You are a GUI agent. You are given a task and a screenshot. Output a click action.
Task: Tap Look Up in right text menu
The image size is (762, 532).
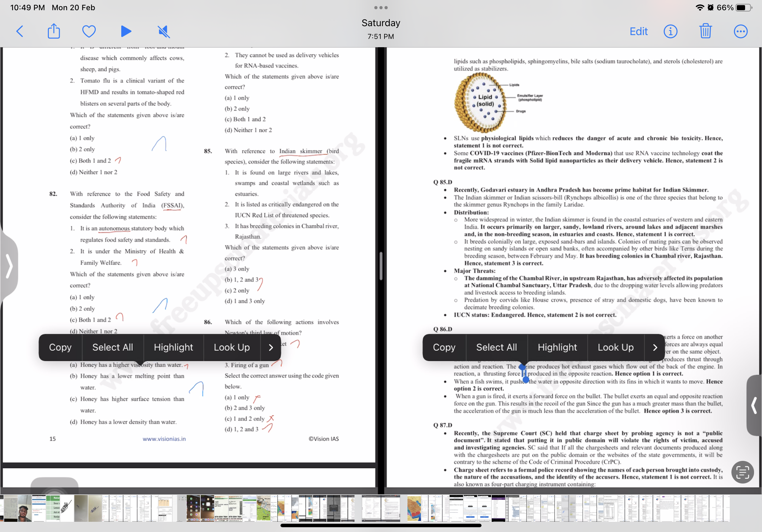click(615, 347)
